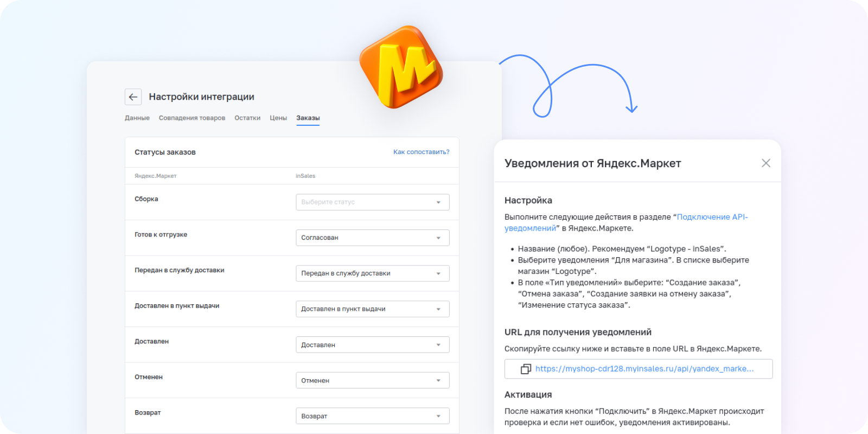Open the Заказы tab
The width and height of the screenshot is (868, 434).
click(308, 118)
